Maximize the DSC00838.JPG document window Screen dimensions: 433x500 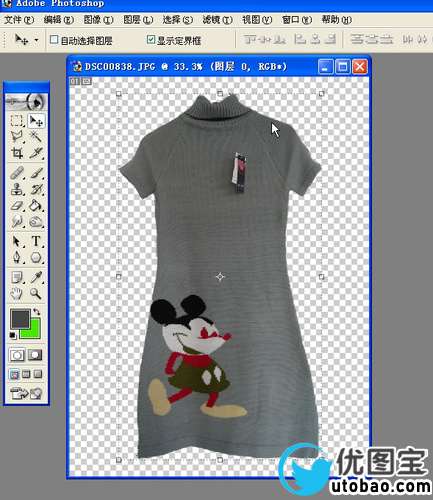tap(342, 67)
